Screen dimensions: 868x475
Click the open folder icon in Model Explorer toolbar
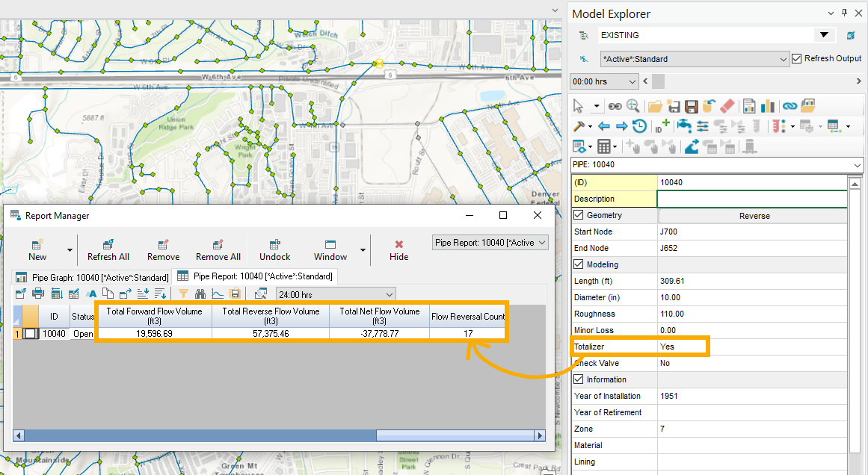[655, 105]
